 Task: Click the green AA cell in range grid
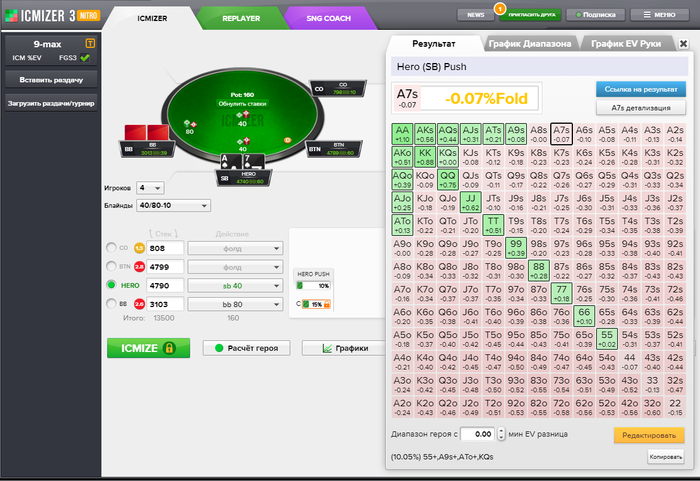[402, 134]
